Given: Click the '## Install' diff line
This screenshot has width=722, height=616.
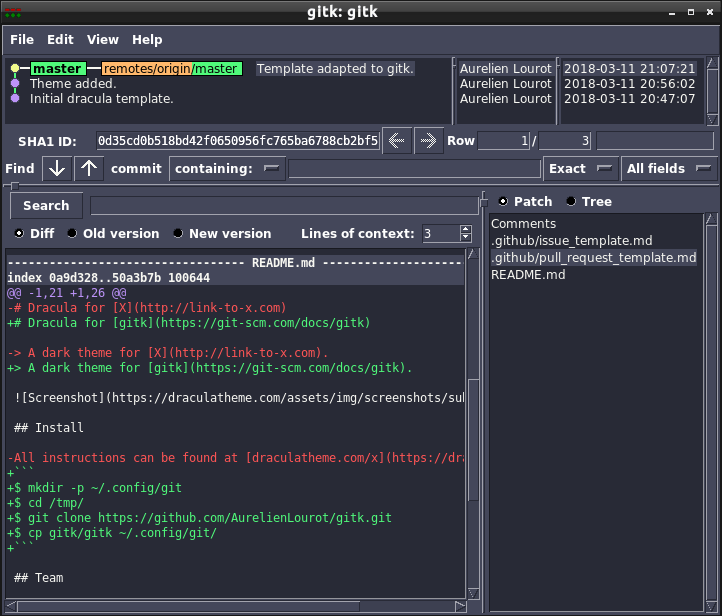Looking at the screenshot, I should click(x=49, y=428).
